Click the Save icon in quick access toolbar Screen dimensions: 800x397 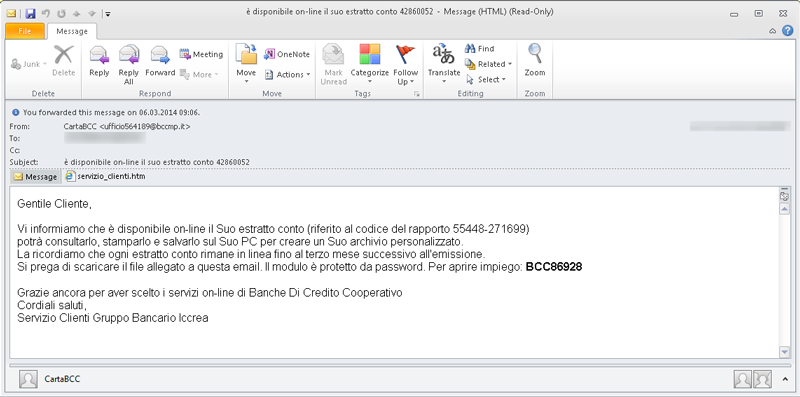coord(30,13)
